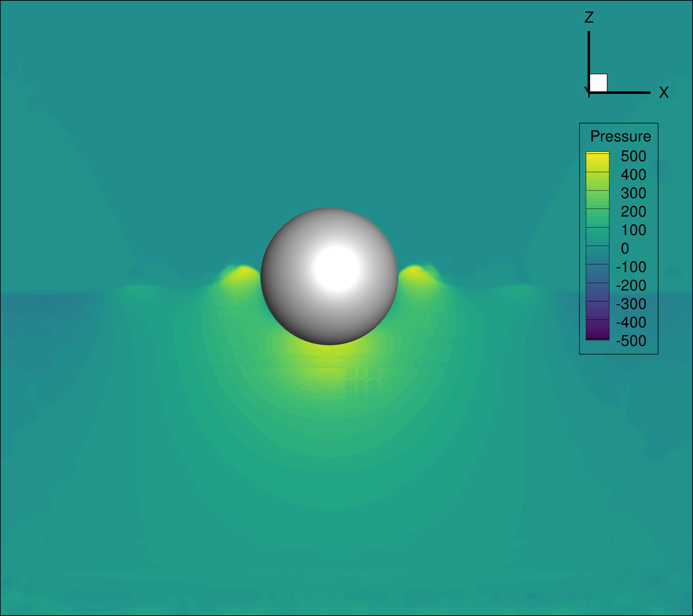Click the X axis label
Viewport: 693px width, 616px height.
664,93
